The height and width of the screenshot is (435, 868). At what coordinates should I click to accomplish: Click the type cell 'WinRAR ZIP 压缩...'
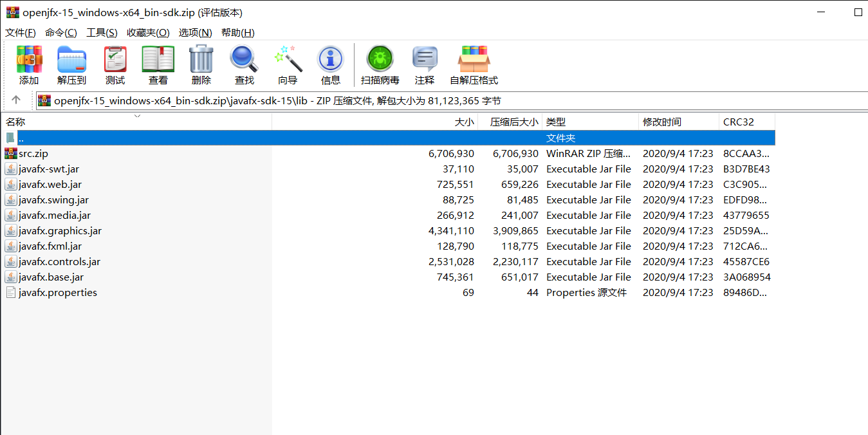click(x=589, y=153)
